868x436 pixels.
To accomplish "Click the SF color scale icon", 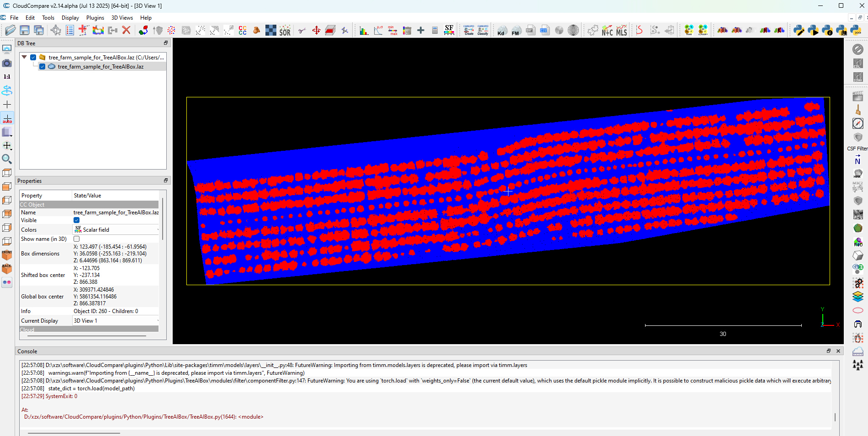I will coord(449,30).
